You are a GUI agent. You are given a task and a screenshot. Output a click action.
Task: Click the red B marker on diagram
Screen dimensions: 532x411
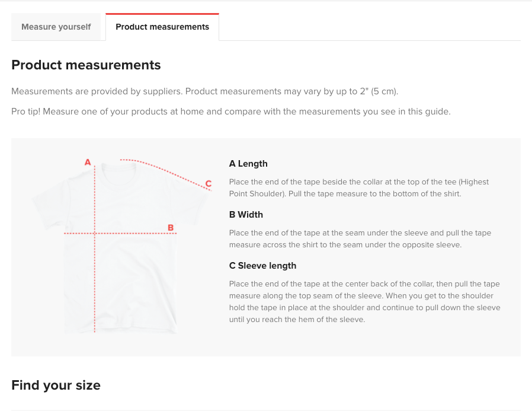(x=171, y=227)
